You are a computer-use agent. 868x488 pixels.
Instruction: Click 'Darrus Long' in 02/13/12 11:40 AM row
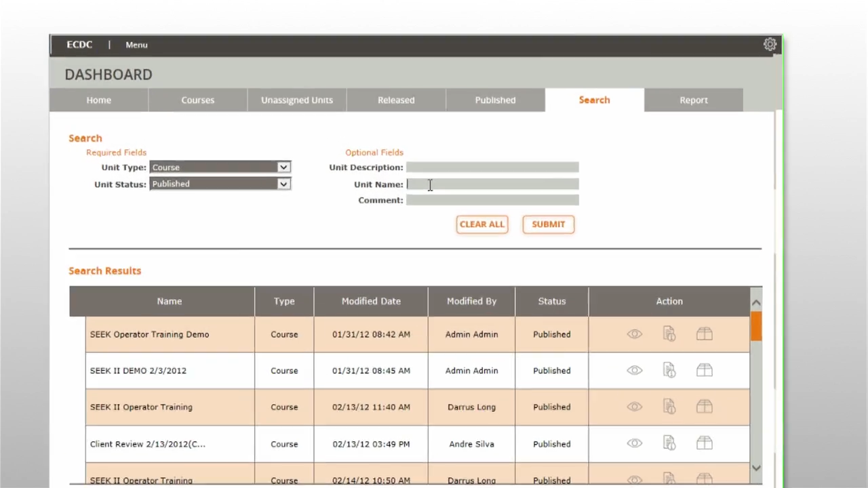pyautogui.click(x=471, y=407)
